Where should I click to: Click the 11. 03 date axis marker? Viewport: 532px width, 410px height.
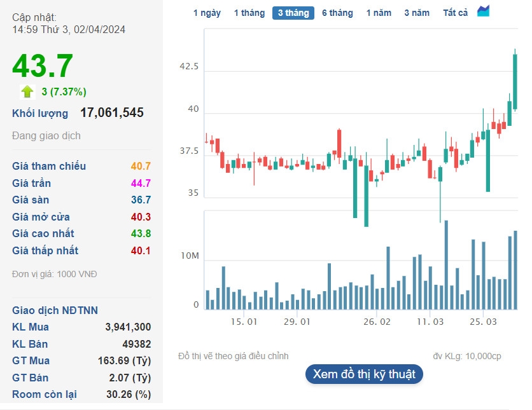tap(430, 322)
